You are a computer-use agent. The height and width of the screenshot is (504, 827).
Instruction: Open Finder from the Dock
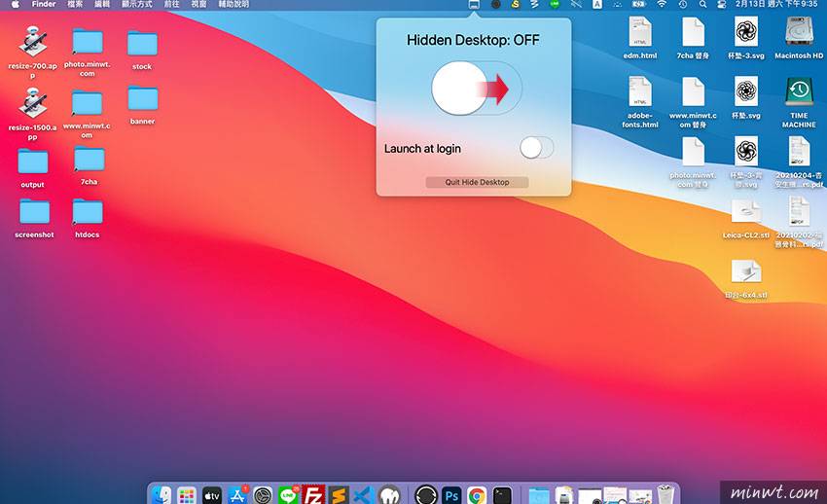pyautogui.click(x=162, y=495)
